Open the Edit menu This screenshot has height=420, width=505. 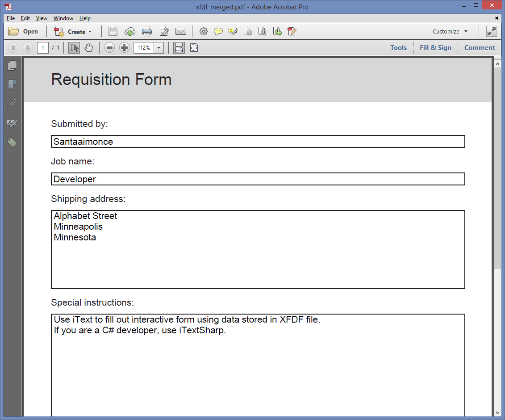pos(25,18)
